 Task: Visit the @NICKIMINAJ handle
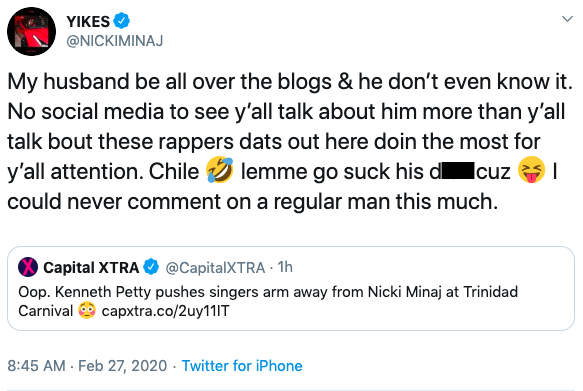pos(115,41)
